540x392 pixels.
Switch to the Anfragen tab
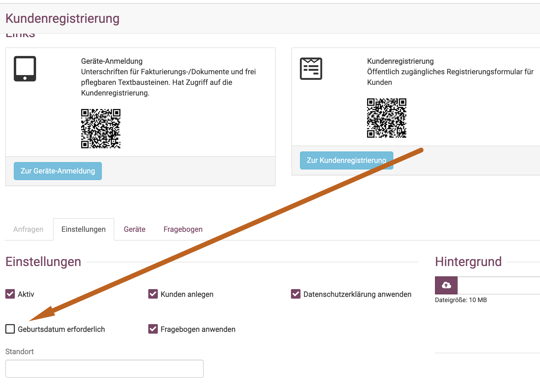coord(28,229)
